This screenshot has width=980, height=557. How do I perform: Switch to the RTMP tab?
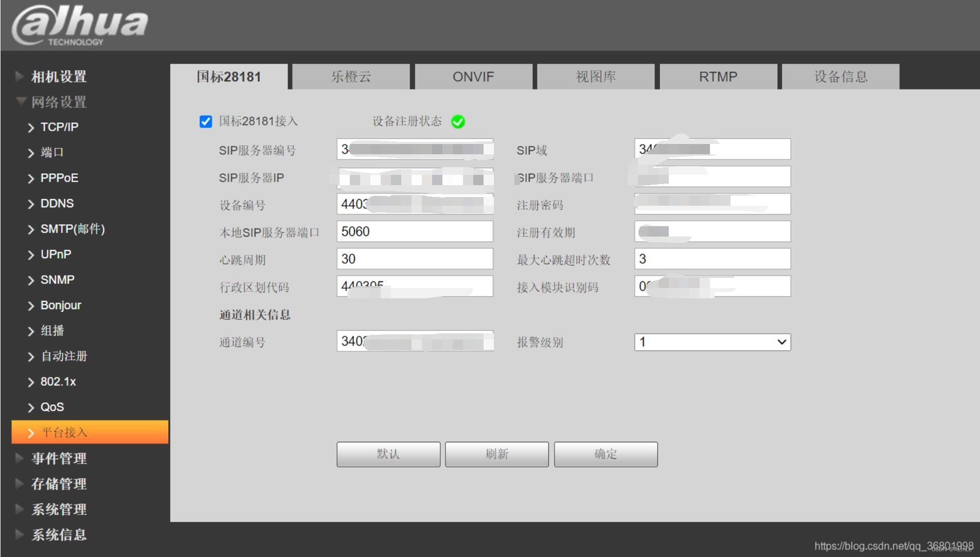(x=719, y=77)
